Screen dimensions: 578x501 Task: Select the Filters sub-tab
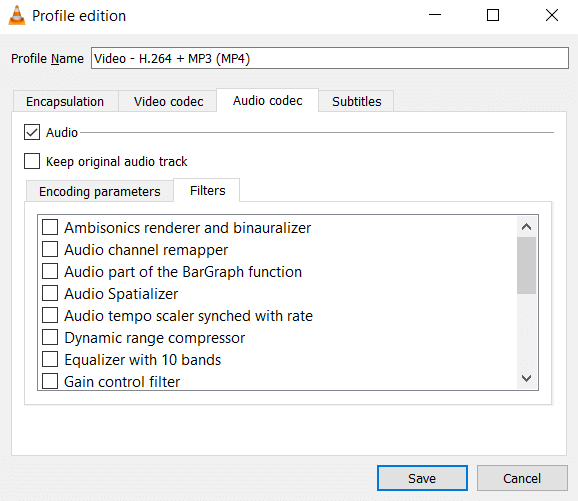[207, 191]
